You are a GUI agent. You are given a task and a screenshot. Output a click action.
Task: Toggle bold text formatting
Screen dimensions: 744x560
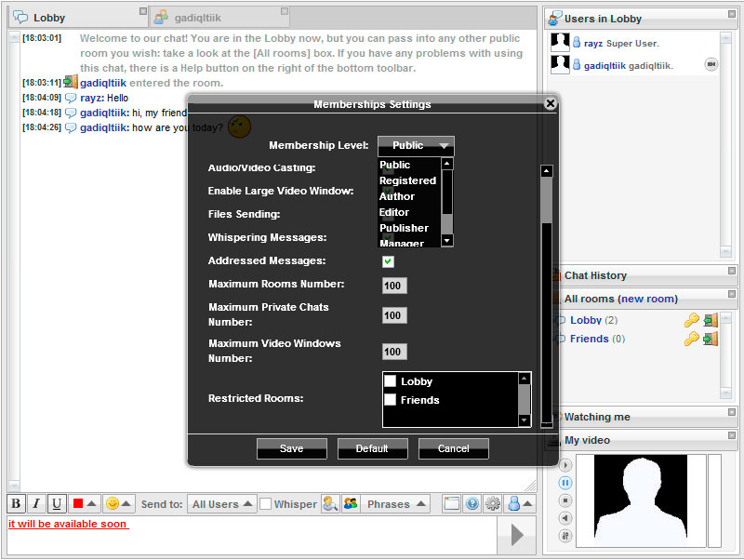coord(17,503)
